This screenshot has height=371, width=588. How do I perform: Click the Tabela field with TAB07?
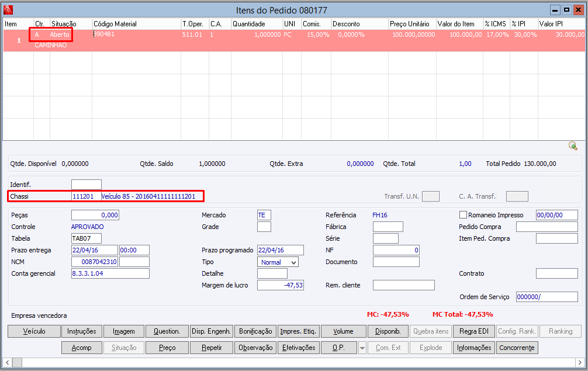[87, 238]
